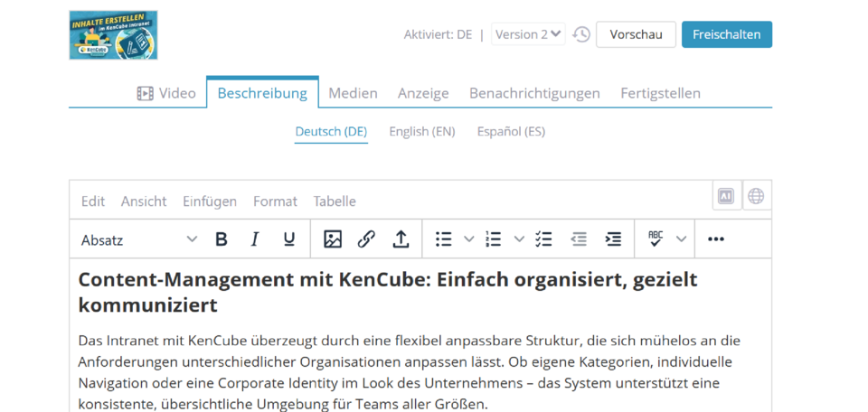The width and height of the screenshot is (868, 412).
Task: Open the Fertigstellen tab
Action: [x=660, y=93]
